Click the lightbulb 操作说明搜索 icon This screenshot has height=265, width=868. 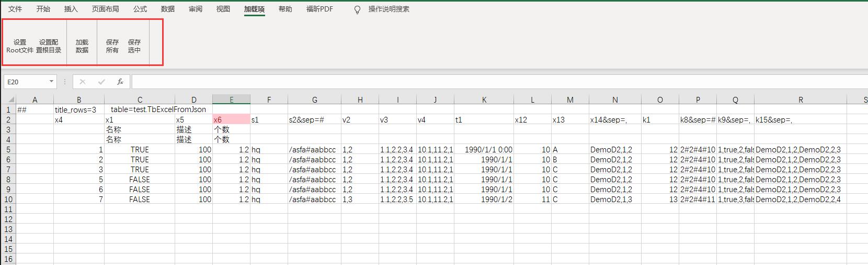[x=358, y=9]
